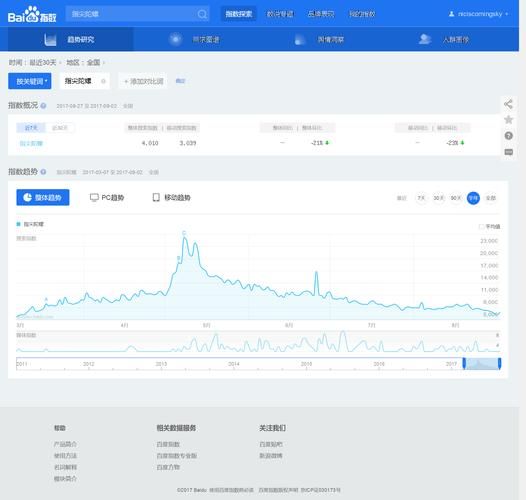Switch to the PC趋势 tab
This screenshot has height=500, width=526.
tap(107, 198)
